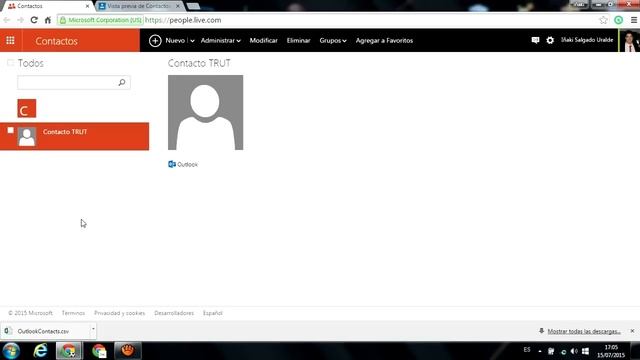The image size is (640, 360).
Task: Go to the browser home page
Action: pyautogui.click(x=48, y=20)
